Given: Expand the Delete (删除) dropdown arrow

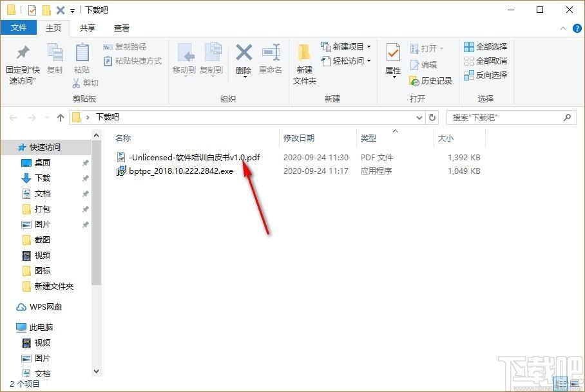Looking at the screenshot, I should click(x=245, y=77).
